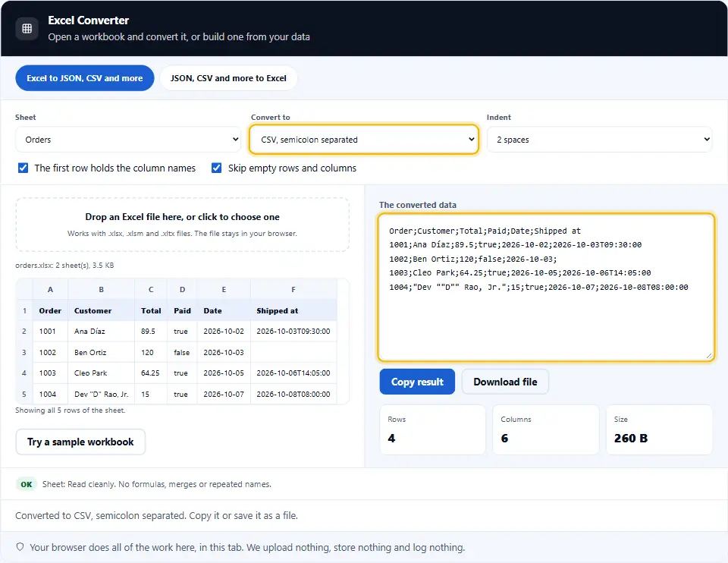Click the green OK status badge
The height and width of the screenshot is (563, 728).
[x=27, y=484]
